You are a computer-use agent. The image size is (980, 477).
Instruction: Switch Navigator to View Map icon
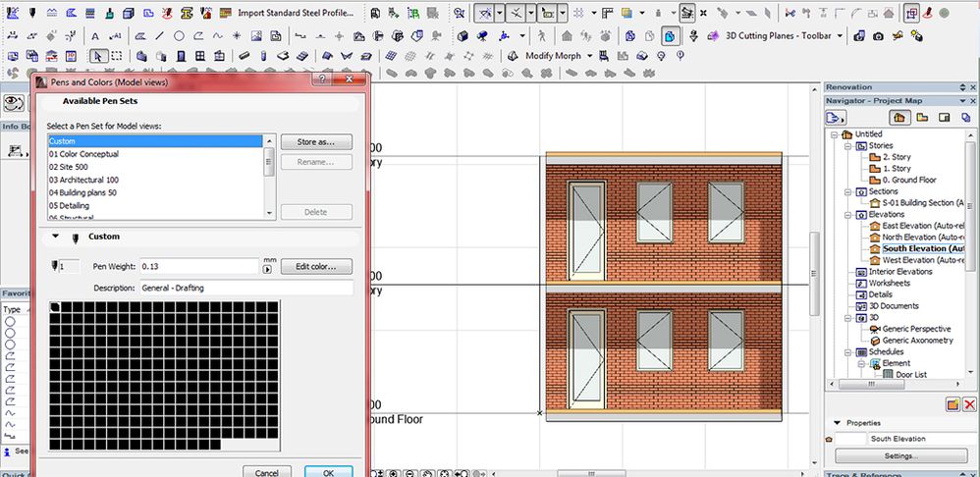pyautogui.click(x=923, y=117)
